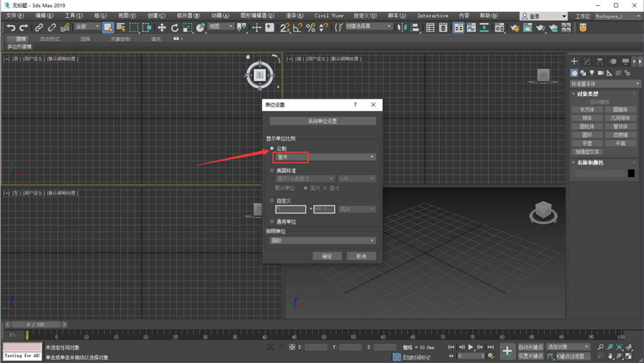644x363 pixels.
Task: Click the Render Production teapot icon
Action: tap(540, 27)
